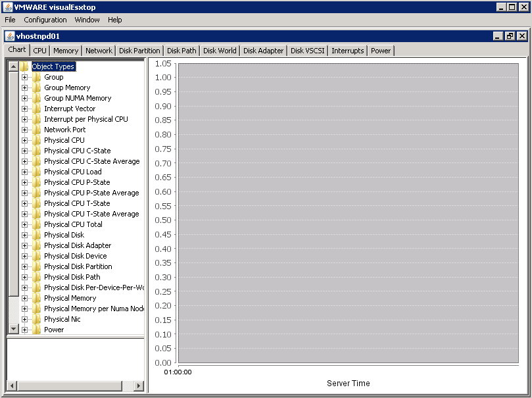Viewport: 532px width, 398px height.
Task: Click inside the gray chart plot area
Action: click(349, 213)
